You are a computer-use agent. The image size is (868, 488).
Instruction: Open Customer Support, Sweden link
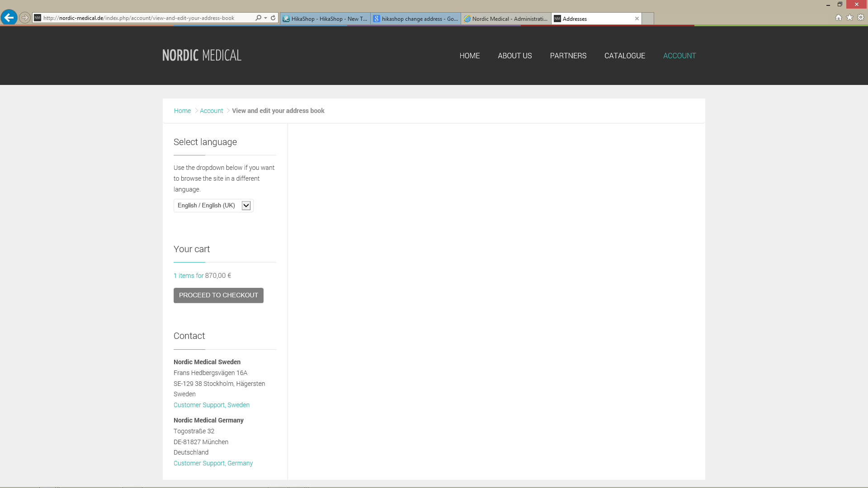211,405
